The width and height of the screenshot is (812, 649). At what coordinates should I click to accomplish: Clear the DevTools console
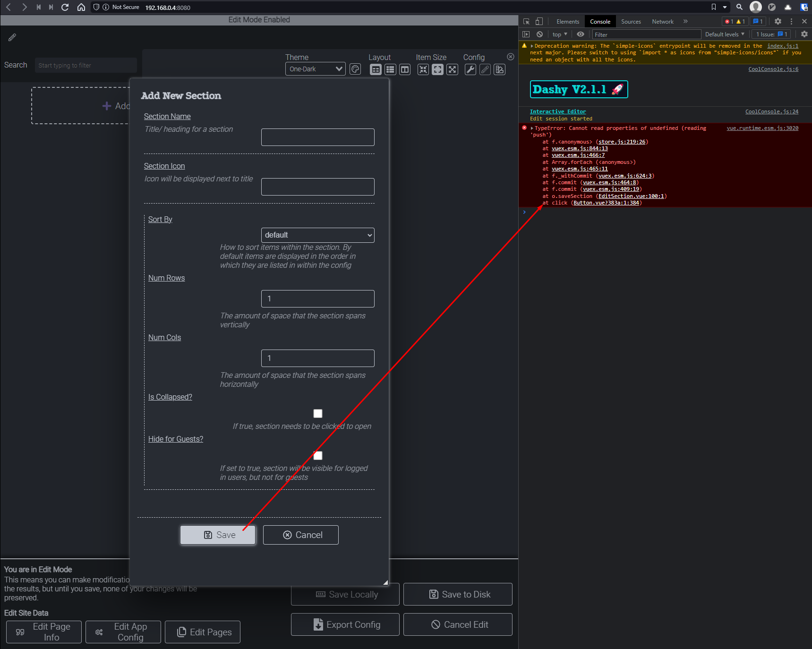tap(539, 34)
